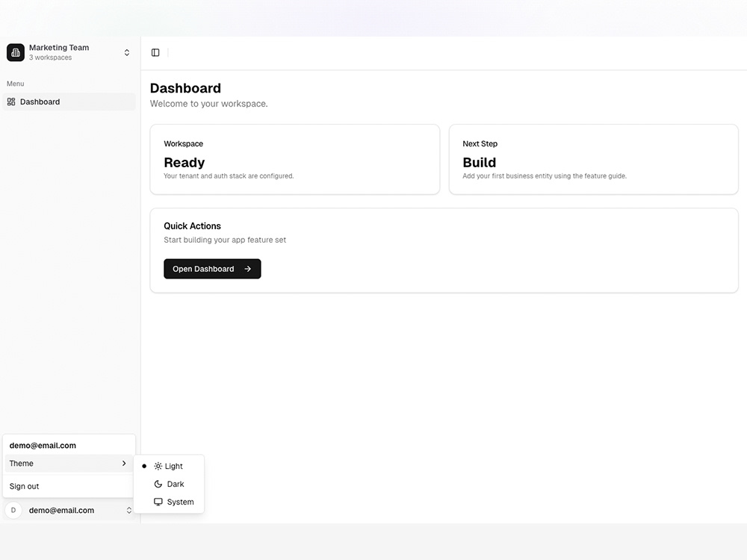Choose the System theme option
The height and width of the screenshot is (560, 747).
(x=169, y=502)
